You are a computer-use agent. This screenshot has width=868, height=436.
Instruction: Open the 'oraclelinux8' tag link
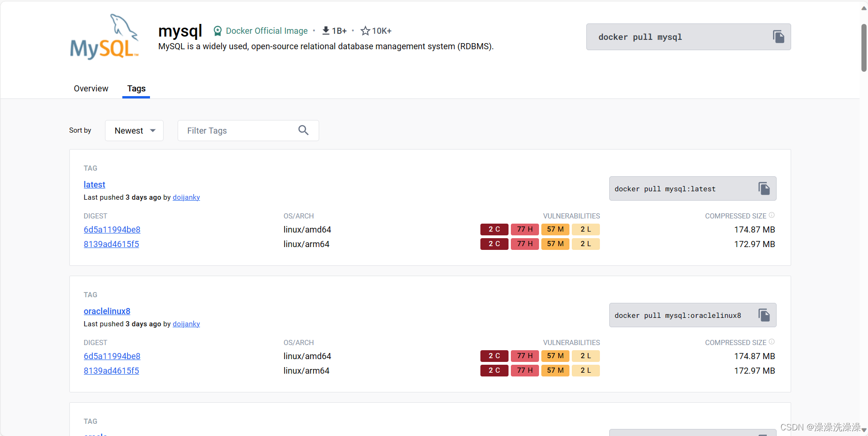(x=107, y=311)
